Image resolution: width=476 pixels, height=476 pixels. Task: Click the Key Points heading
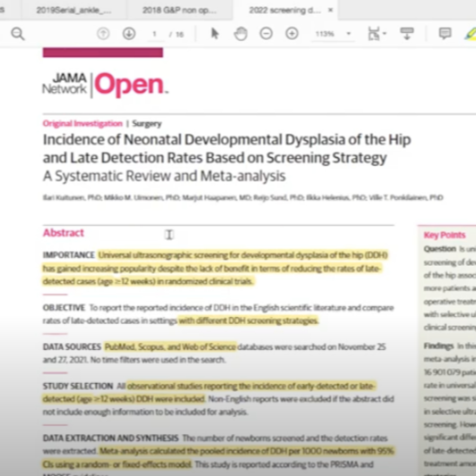[444, 235]
